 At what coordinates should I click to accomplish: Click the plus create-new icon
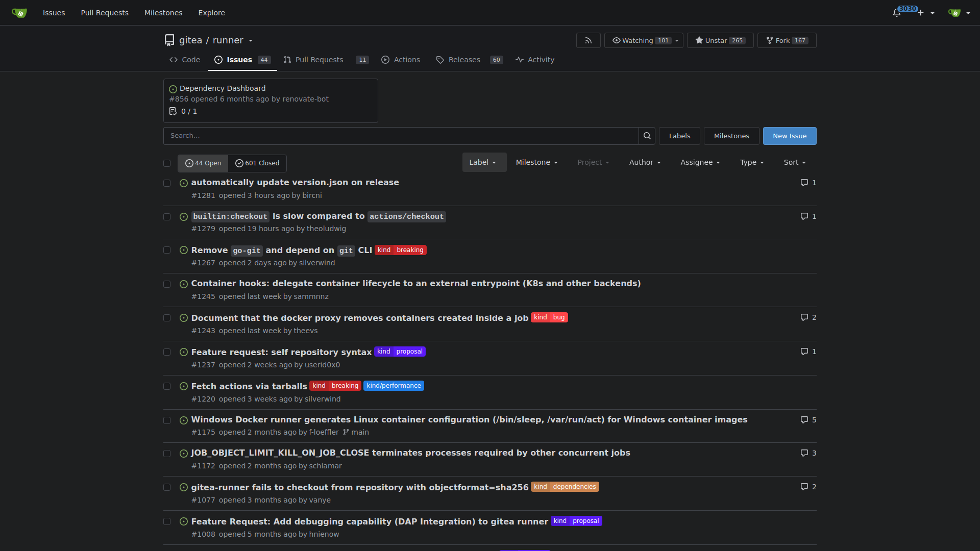(x=921, y=13)
